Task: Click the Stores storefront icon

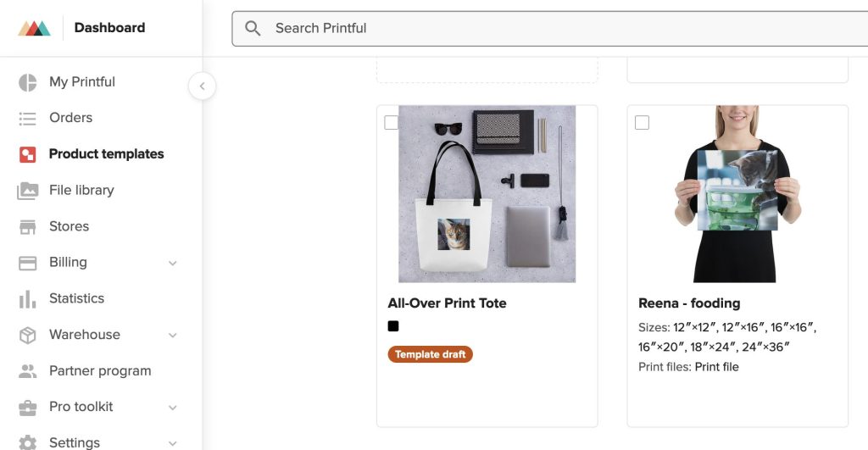Action: pos(28,227)
